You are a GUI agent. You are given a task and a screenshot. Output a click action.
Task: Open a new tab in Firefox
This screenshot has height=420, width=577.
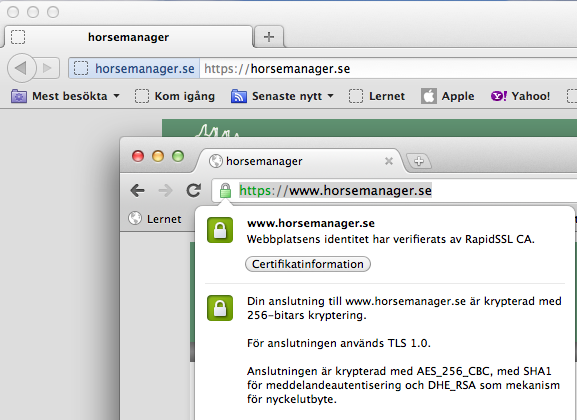[269, 36]
